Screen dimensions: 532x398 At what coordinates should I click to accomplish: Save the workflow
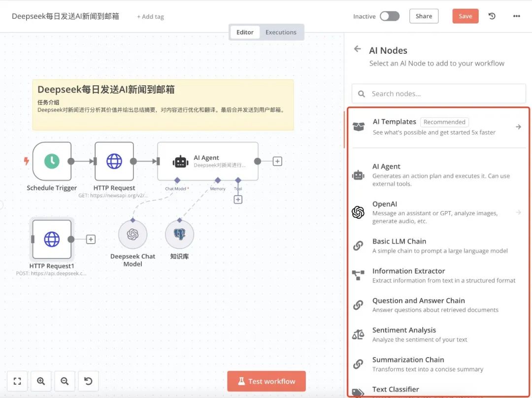coord(465,16)
